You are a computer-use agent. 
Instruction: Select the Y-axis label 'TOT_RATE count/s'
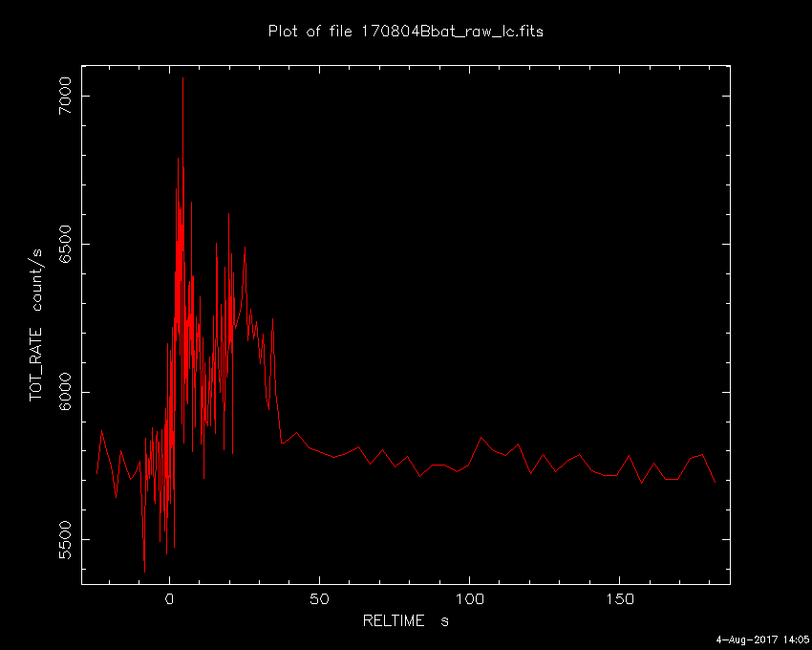(x=36, y=325)
